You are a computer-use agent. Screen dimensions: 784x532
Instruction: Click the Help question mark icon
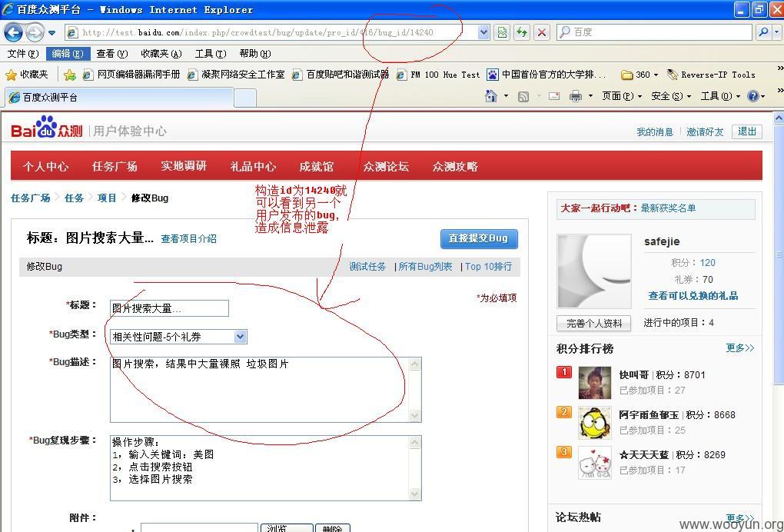click(x=753, y=96)
